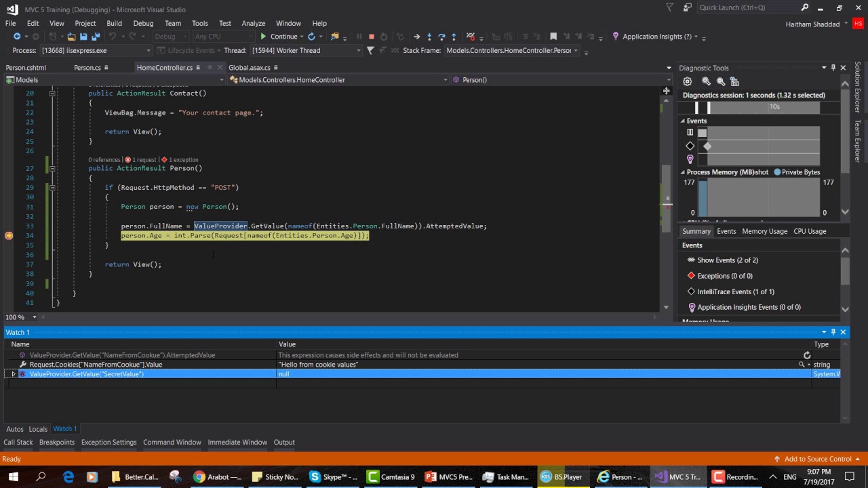Viewport: 868px width, 488px height.
Task: Click Show Events (2 of 2) link
Action: pyautogui.click(x=728, y=260)
